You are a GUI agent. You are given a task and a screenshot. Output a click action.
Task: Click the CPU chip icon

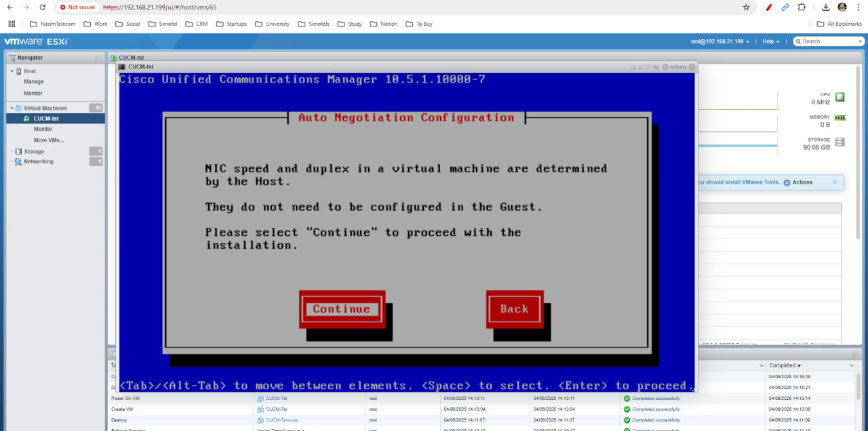(840, 97)
